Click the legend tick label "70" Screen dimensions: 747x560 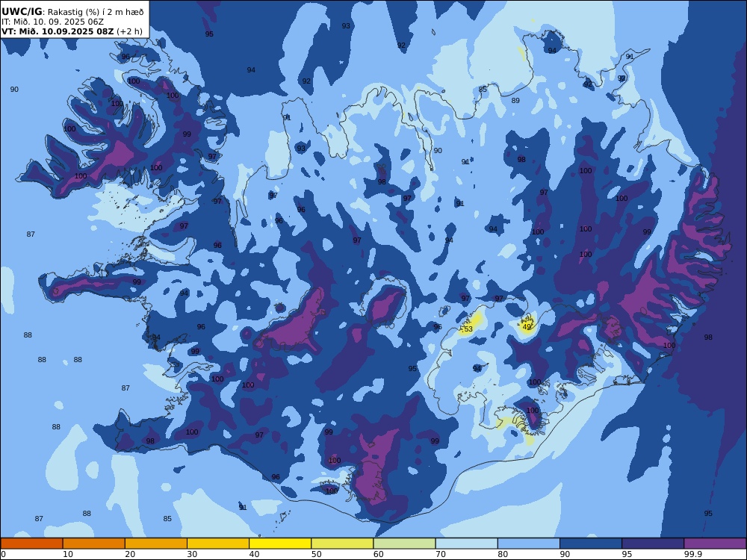coord(441,554)
